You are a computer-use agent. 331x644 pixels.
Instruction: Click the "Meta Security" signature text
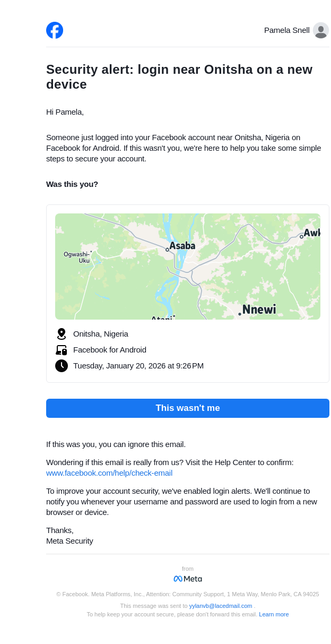point(69,541)
